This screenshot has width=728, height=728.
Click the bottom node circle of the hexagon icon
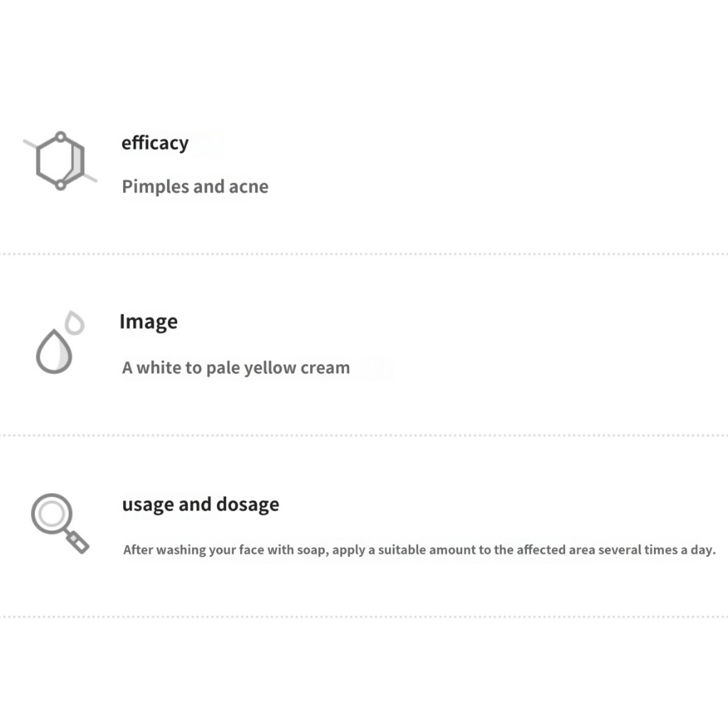60,186
